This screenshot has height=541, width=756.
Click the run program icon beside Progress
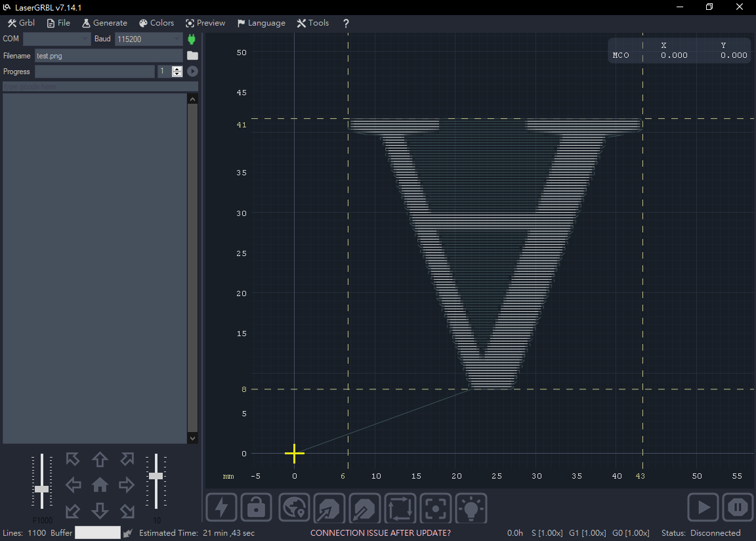192,72
